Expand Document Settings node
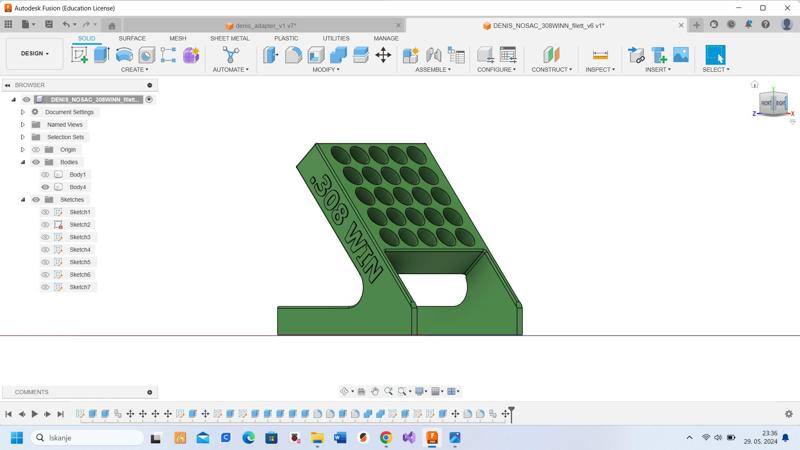This screenshot has height=450, width=800. (22, 112)
